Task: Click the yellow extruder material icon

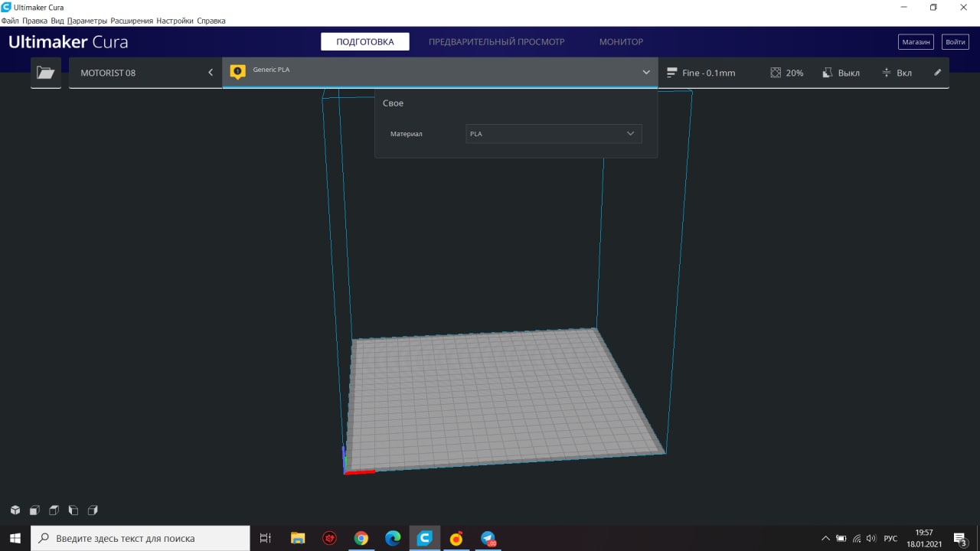Action: tap(238, 72)
